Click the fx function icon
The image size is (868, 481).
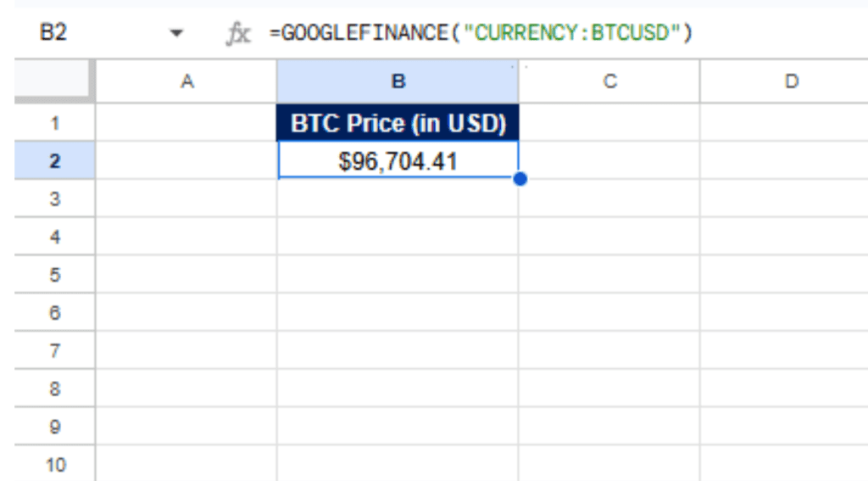tap(238, 34)
